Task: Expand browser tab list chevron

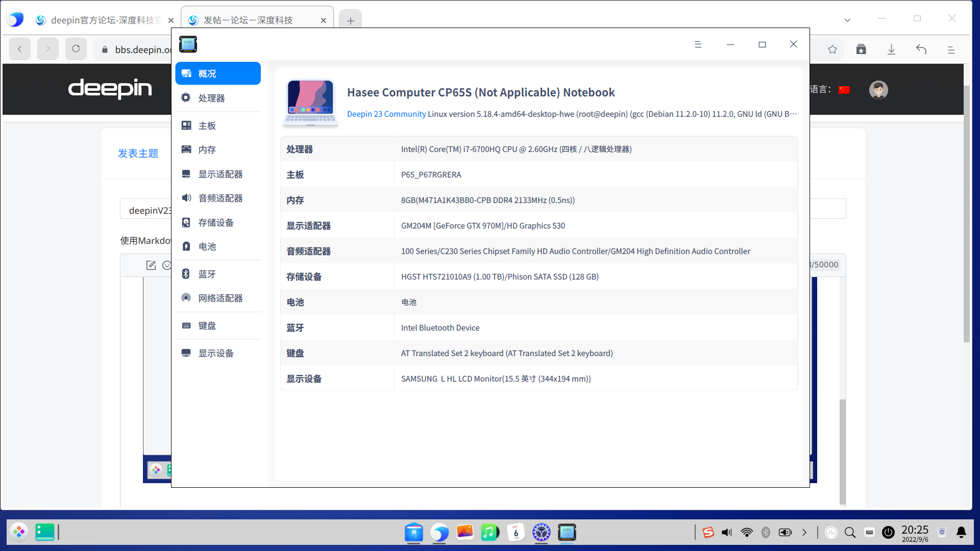Action: point(847,20)
